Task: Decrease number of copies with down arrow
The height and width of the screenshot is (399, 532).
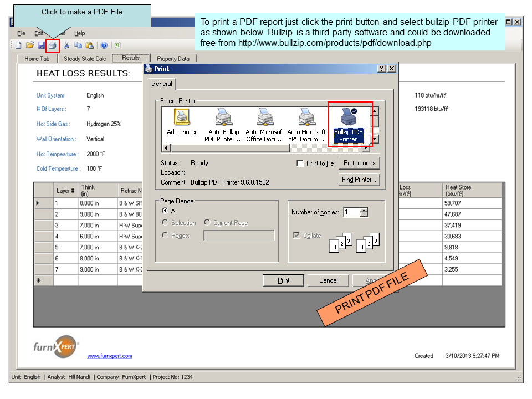Action: click(364, 214)
